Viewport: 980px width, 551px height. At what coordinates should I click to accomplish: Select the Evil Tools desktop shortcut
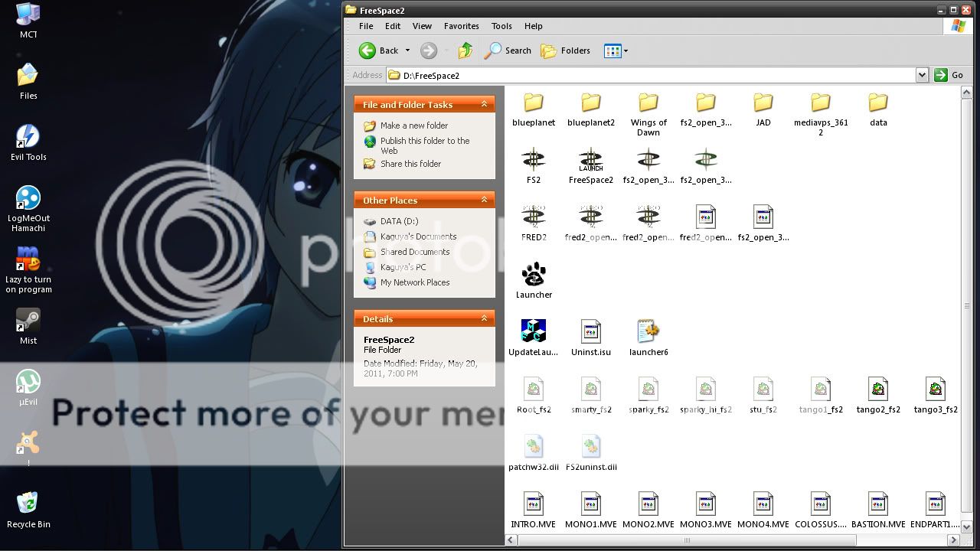(28, 142)
